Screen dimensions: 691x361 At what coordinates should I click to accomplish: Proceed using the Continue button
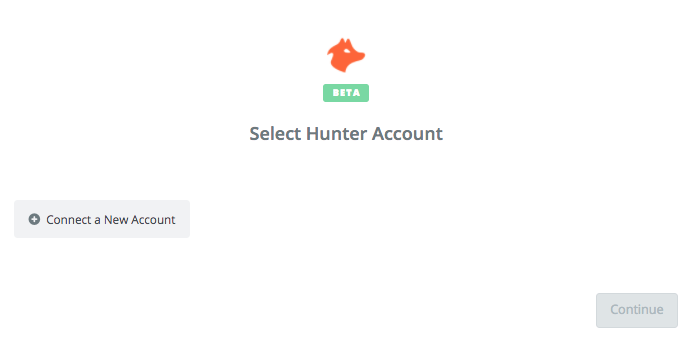pyautogui.click(x=637, y=310)
